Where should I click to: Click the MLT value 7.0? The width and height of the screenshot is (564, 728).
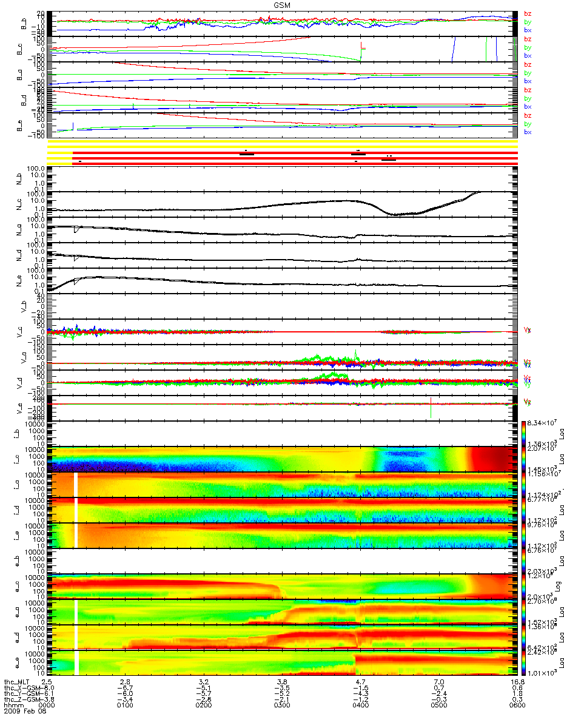click(x=438, y=682)
